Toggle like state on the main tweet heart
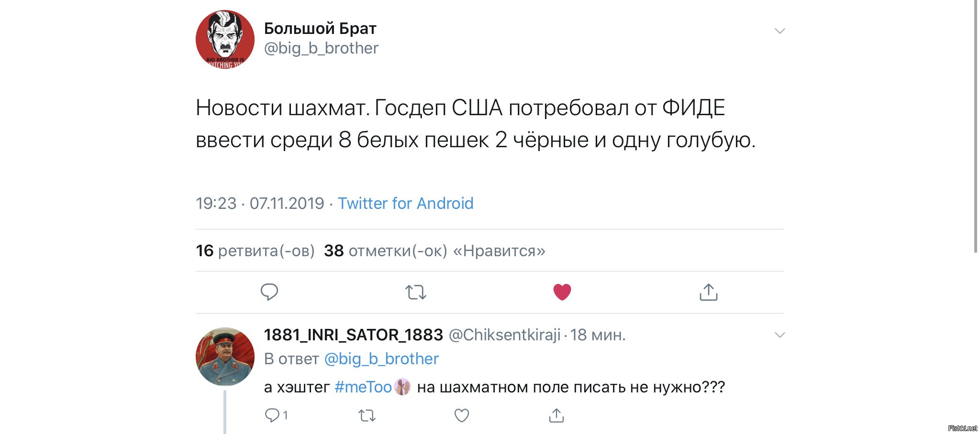Image resolution: width=980 pixels, height=434 pixels. (x=563, y=291)
